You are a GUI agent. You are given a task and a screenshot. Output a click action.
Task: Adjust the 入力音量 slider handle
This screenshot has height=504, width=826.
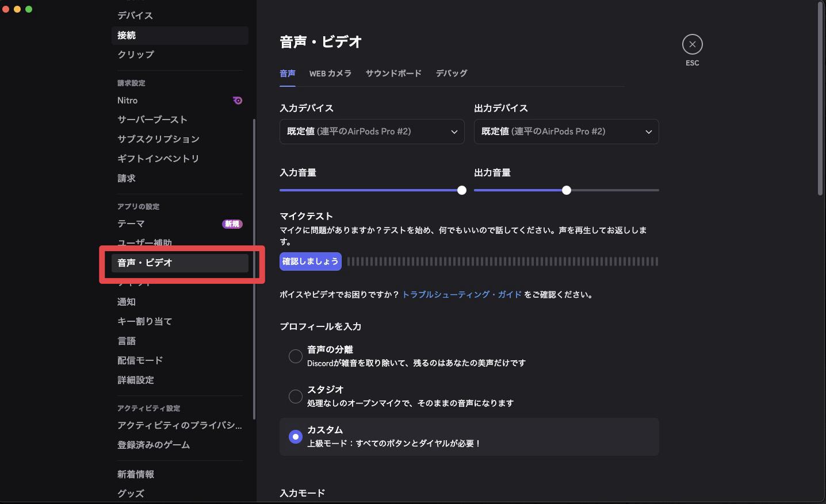pyautogui.click(x=461, y=190)
